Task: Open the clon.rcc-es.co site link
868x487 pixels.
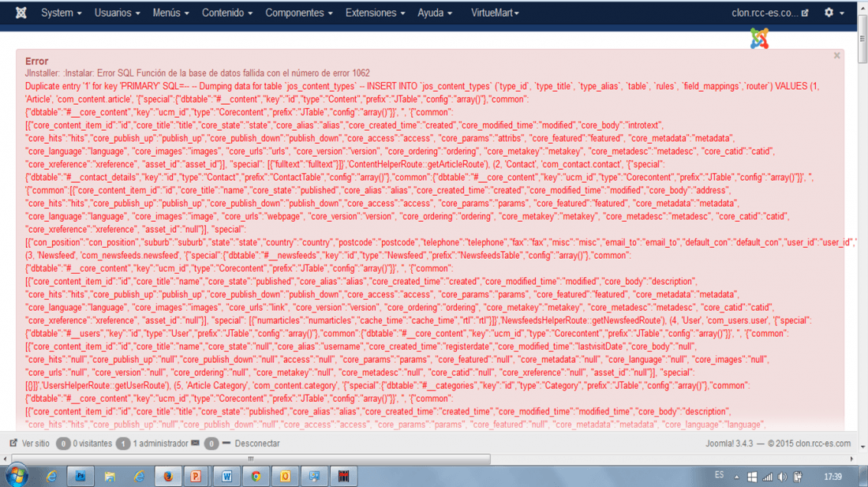Action: coord(769,13)
